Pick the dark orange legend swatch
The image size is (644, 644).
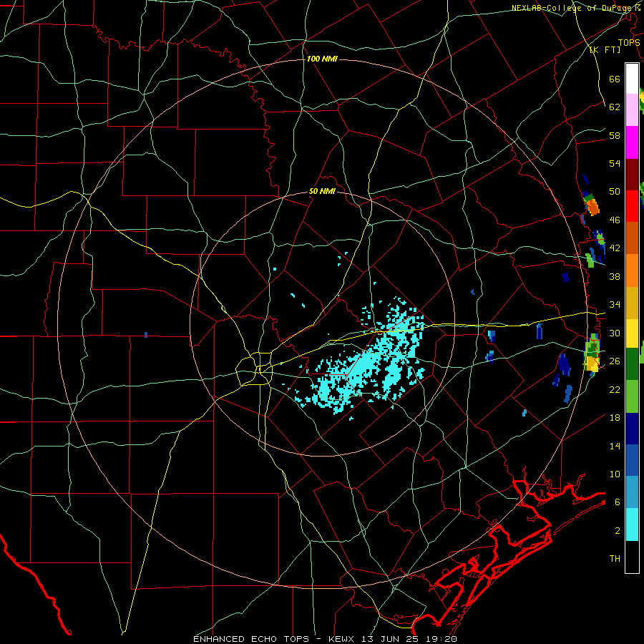tap(632, 238)
